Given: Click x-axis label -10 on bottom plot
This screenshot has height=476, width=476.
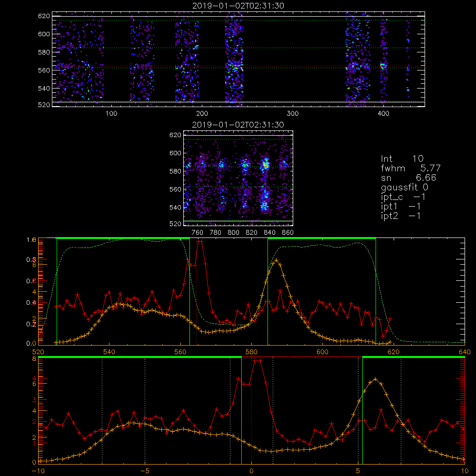Looking at the screenshot, I should point(38,471).
